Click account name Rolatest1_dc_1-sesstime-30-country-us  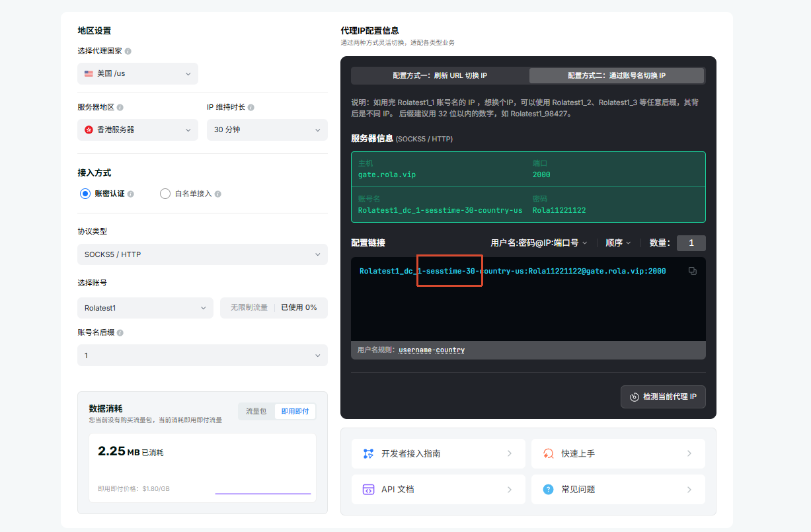point(440,211)
